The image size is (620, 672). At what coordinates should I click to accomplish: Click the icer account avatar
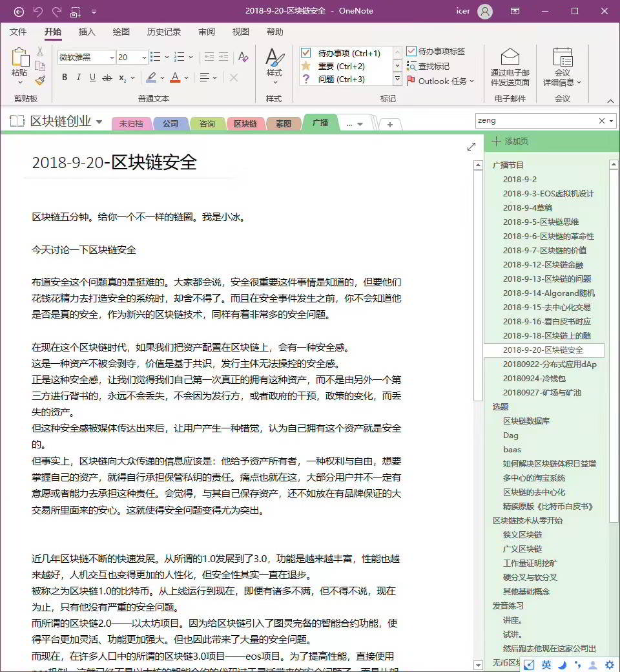[485, 12]
